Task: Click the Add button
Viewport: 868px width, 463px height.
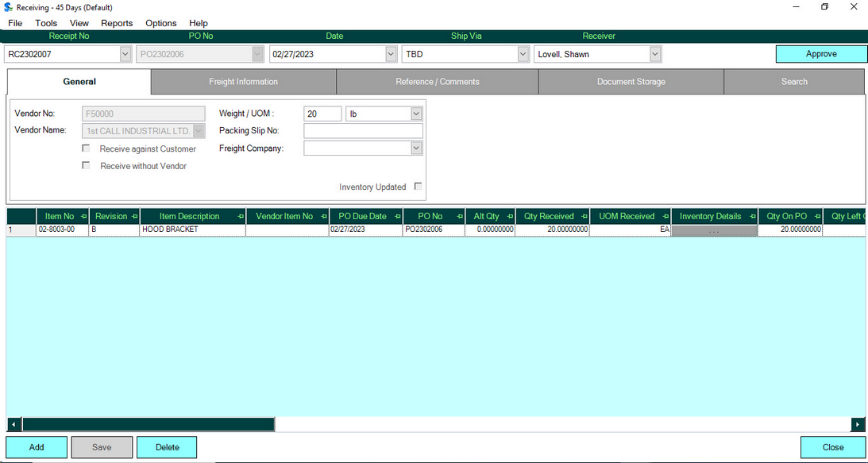Action: (x=37, y=447)
